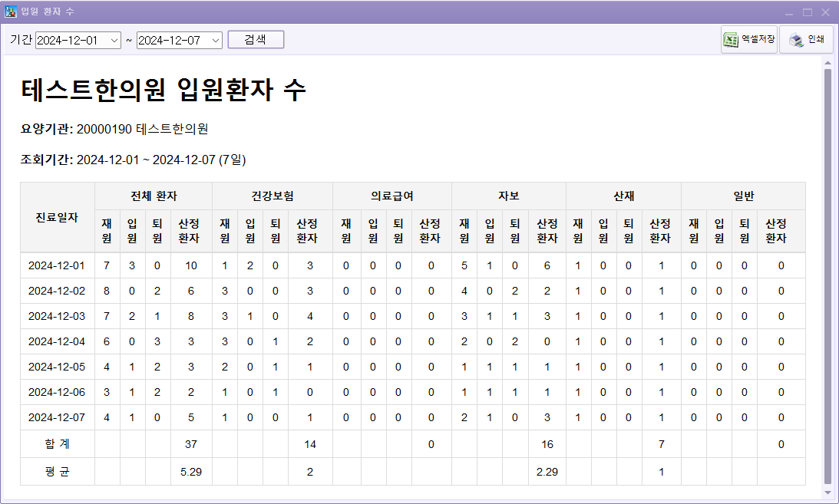The width and height of the screenshot is (839, 504).
Task: Close the 입원 환자 수 window
Action: pyautogui.click(x=825, y=12)
